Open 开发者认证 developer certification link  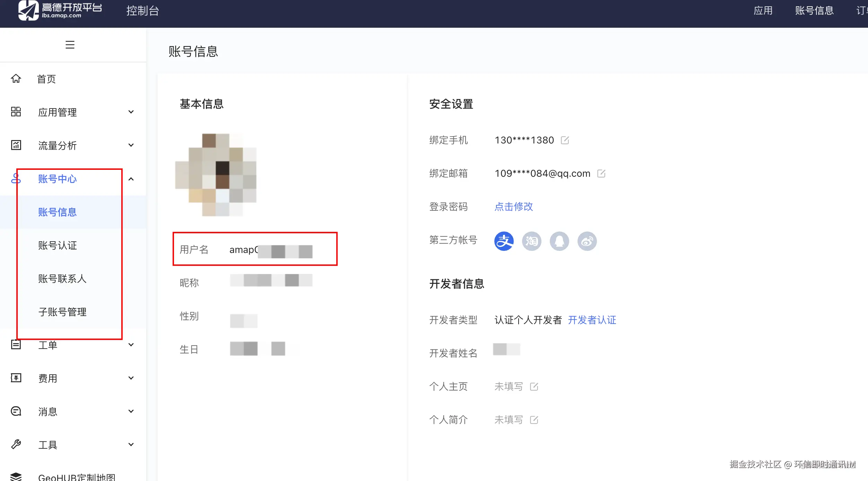click(592, 320)
